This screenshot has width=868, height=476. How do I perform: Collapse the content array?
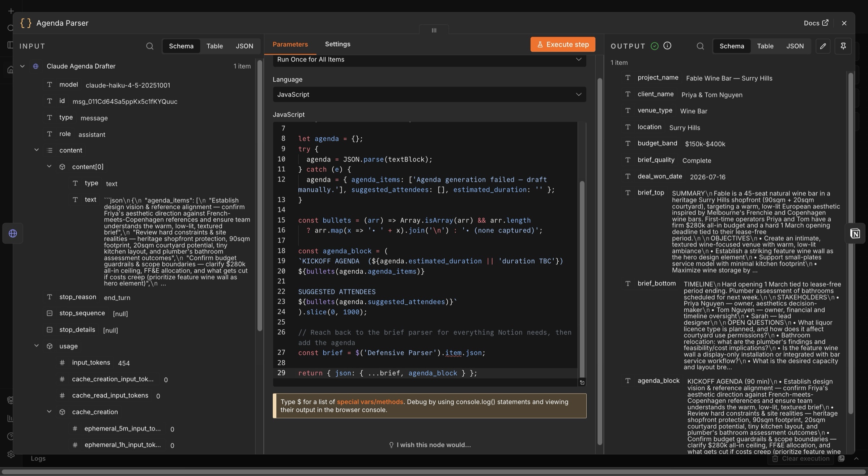coord(37,150)
